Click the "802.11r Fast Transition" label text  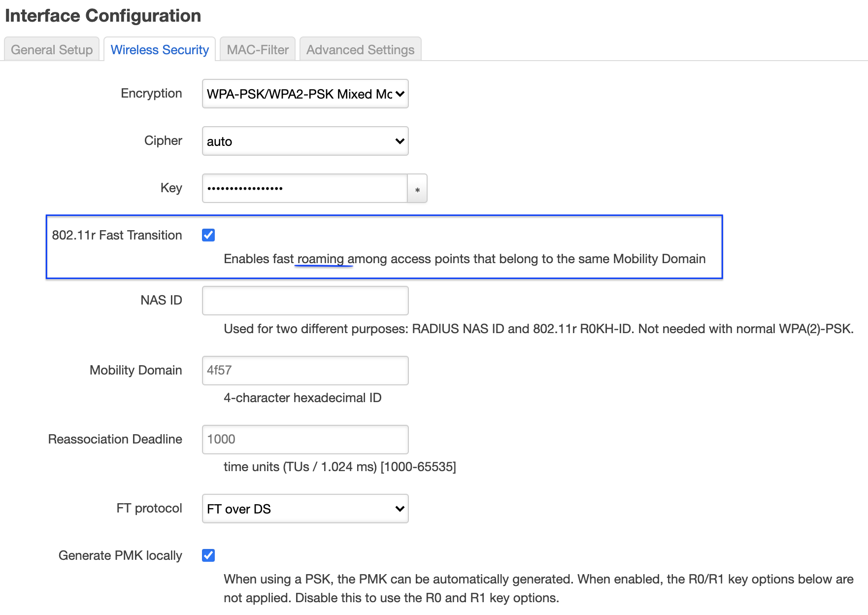(x=117, y=235)
